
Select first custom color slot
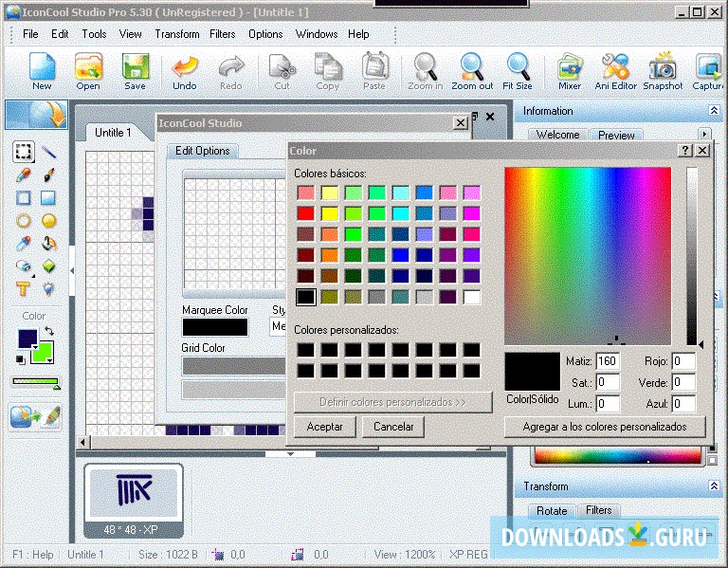[x=305, y=350]
